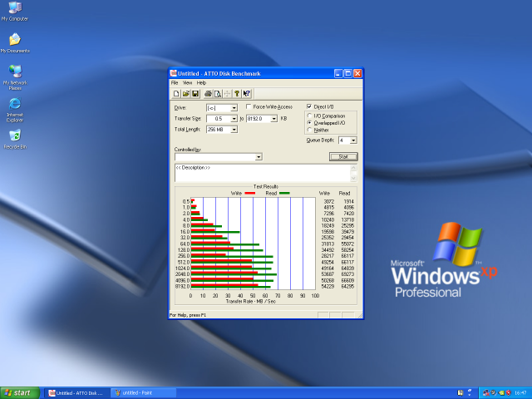Expand the Drive dropdown
The height and width of the screenshot is (399, 532).
[x=234, y=108]
